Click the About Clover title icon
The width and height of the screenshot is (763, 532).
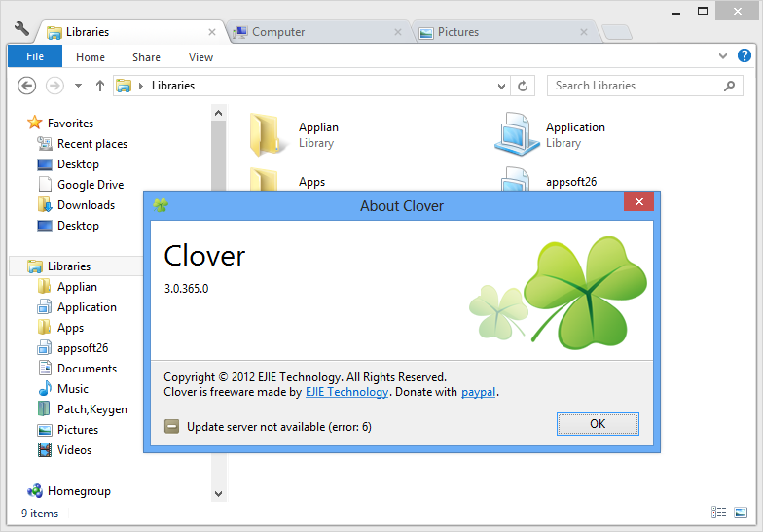161,205
